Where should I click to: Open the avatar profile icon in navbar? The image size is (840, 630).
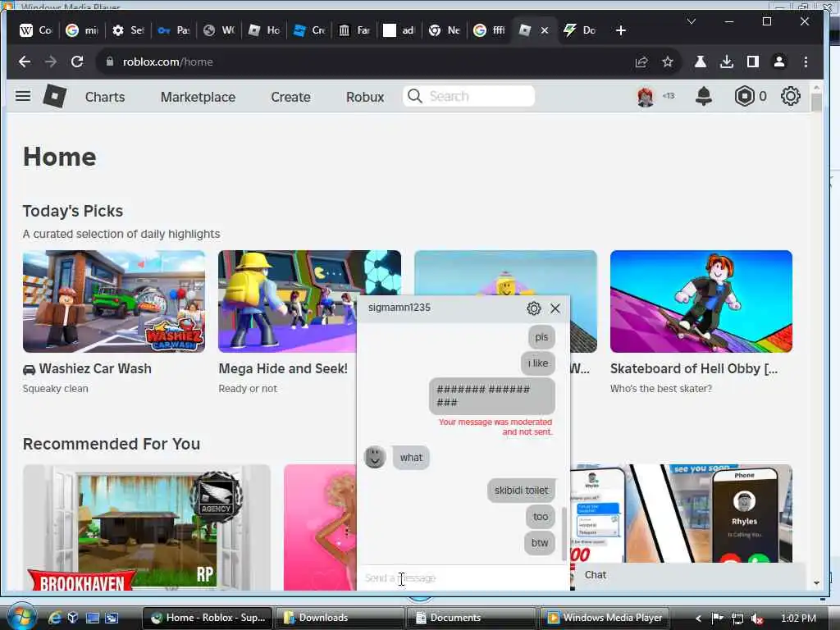(646, 97)
